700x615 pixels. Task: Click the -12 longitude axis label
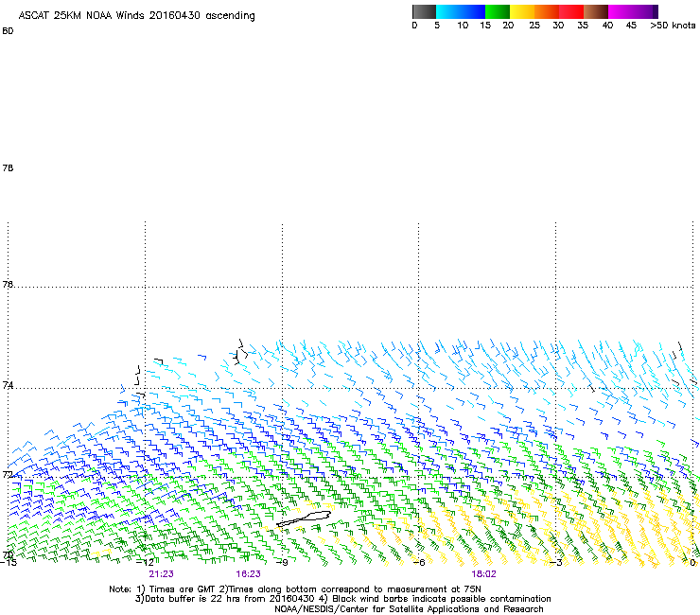(145, 563)
